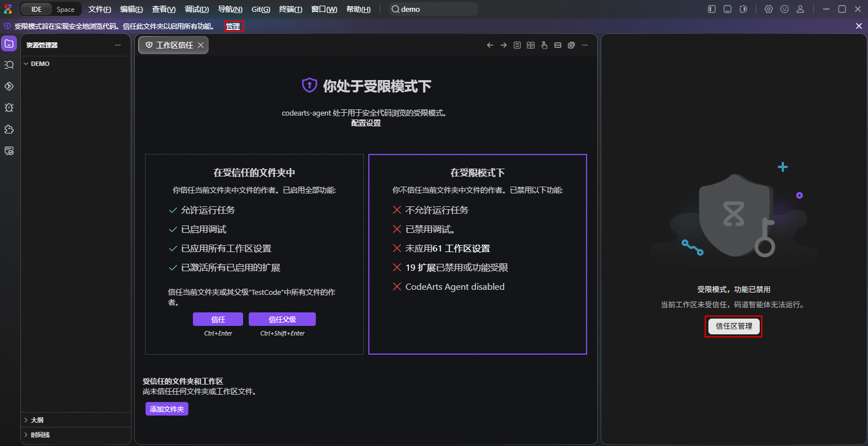The width and height of the screenshot is (868, 446).
Task: Click the 未应用61 工作区设置 text
Action: (448, 248)
